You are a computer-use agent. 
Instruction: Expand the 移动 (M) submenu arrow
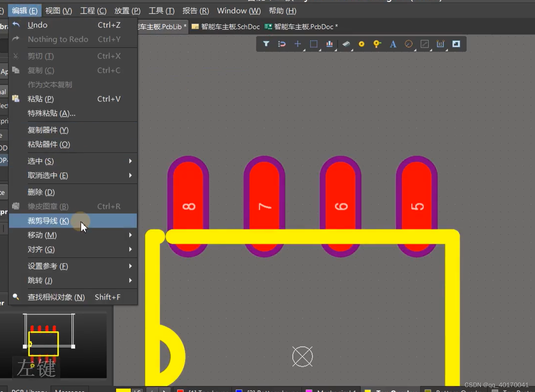(x=130, y=235)
